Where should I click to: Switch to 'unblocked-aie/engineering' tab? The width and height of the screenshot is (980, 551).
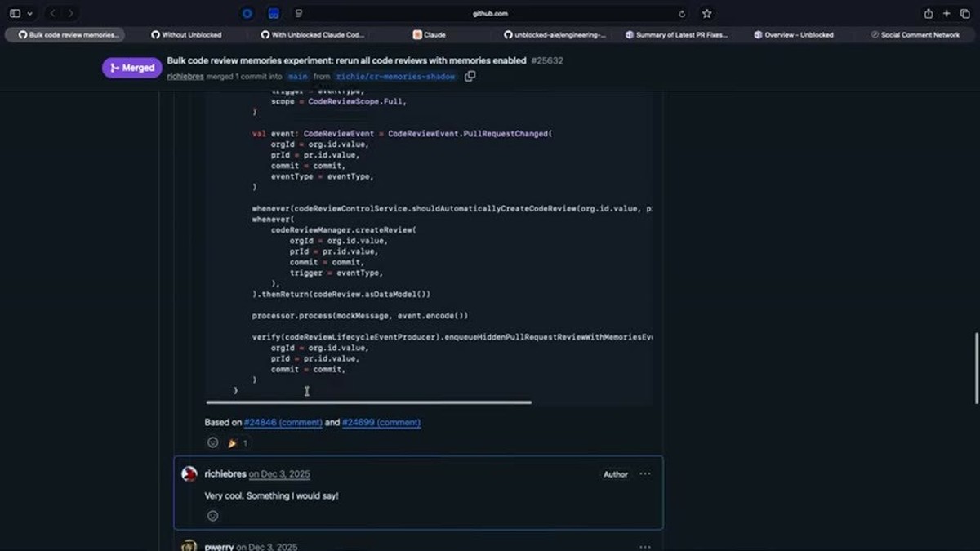(555, 35)
